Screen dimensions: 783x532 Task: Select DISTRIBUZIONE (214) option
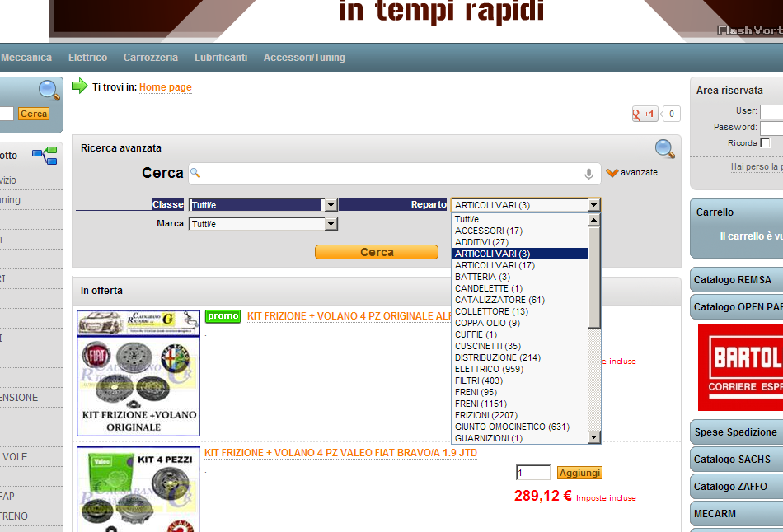[x=519, y=357]
